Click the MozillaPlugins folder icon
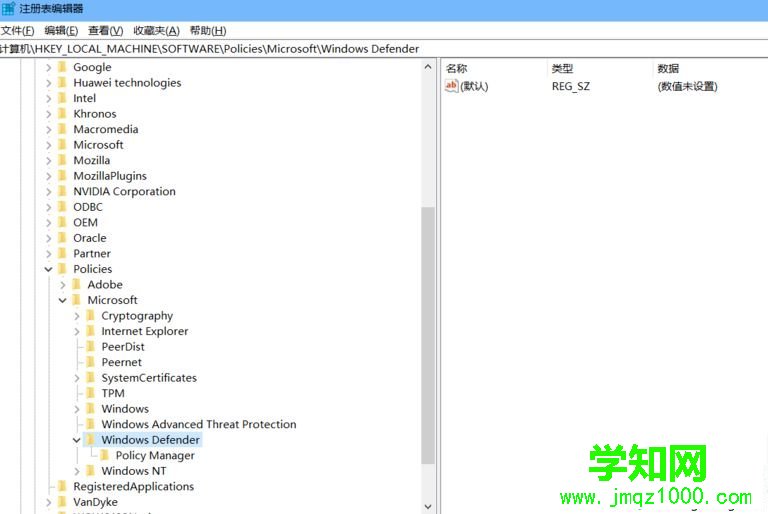768x514 pixels. pos(62,175)
